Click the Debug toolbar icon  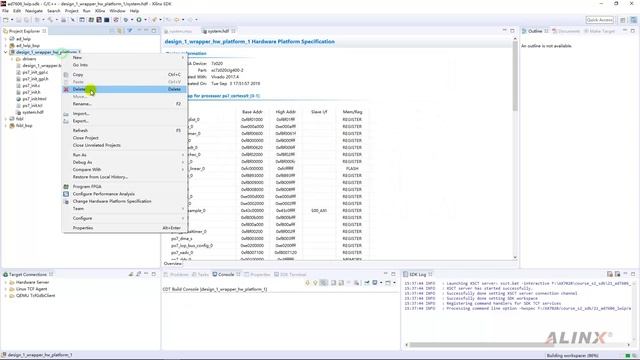(x=126, y=20)
